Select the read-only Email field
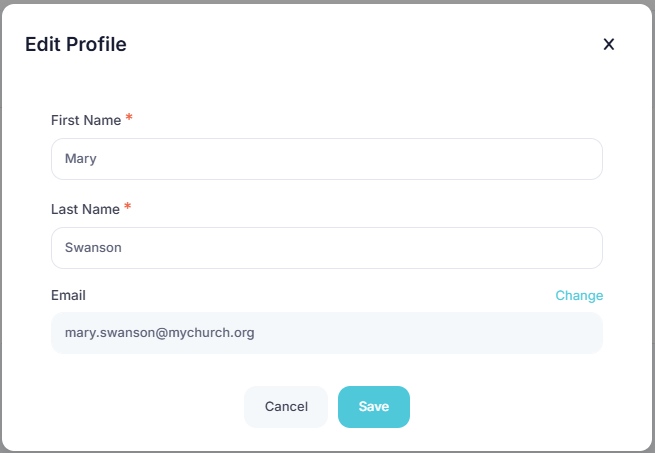This screenshot has width=655, height=453. pyautogui.click(x=326, y=333)
